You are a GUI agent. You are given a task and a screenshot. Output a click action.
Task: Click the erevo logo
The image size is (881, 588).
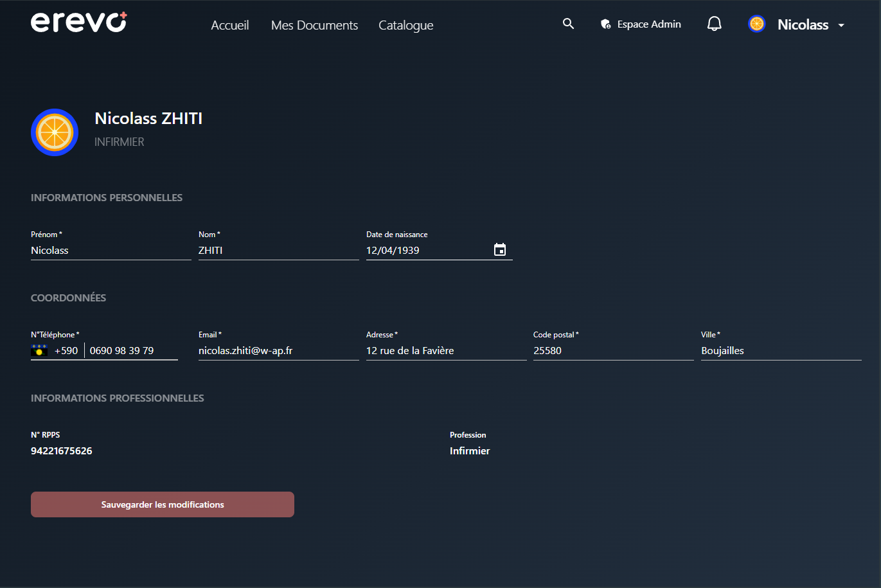(79, 22)
